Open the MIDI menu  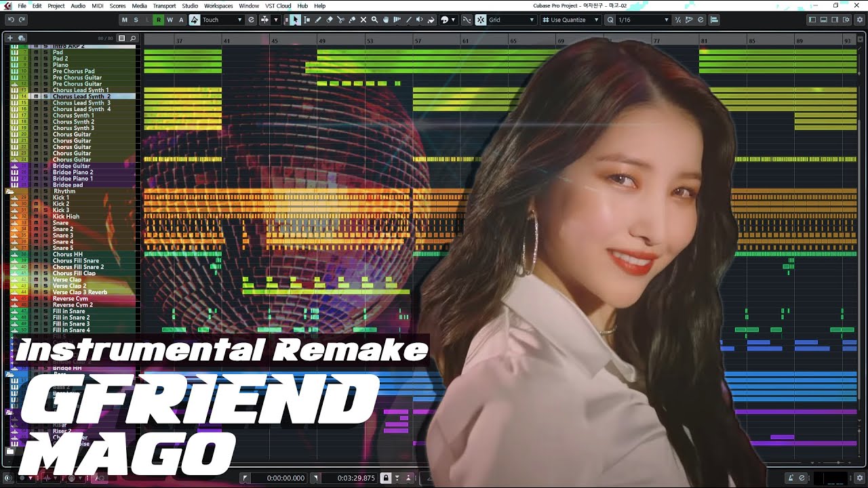(97, 5)
